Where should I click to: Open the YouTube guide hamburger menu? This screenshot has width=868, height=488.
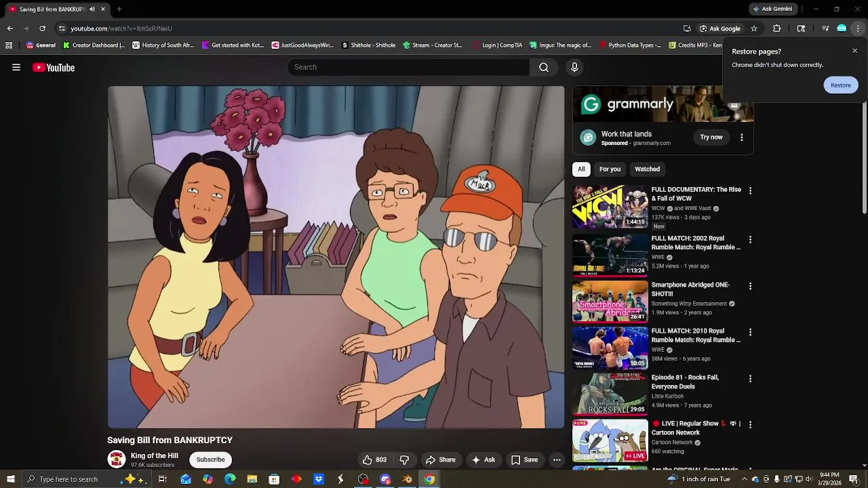[x=16, y=67]
